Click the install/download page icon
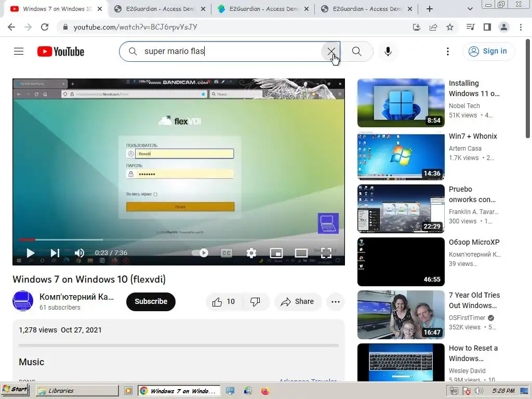Screen dimensions: 532x399 click(417, 27)
